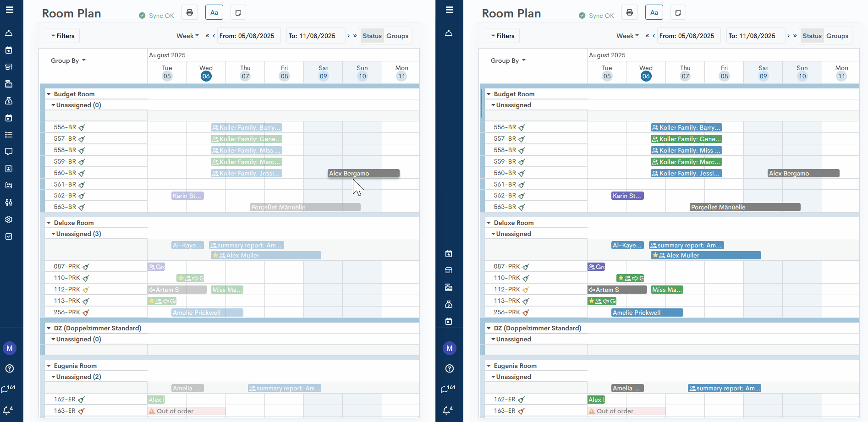Open the money bag menu item in left sidebar
Image resolution: width=868 pixels, height=422 pixels.
[x=9, y=101]
